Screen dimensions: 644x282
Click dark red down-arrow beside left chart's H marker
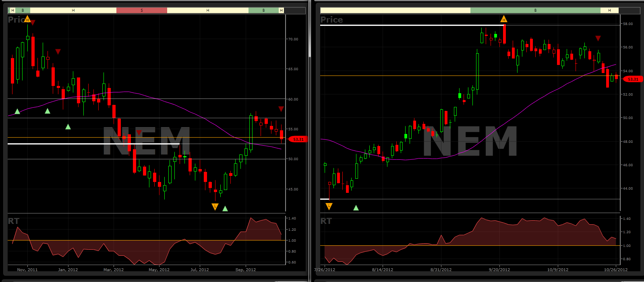[33, 23]
